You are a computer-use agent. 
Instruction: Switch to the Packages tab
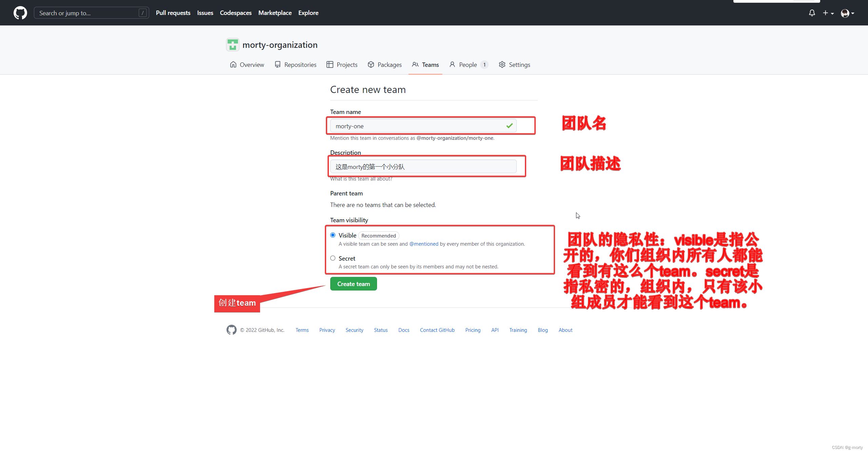pos(384,64)
